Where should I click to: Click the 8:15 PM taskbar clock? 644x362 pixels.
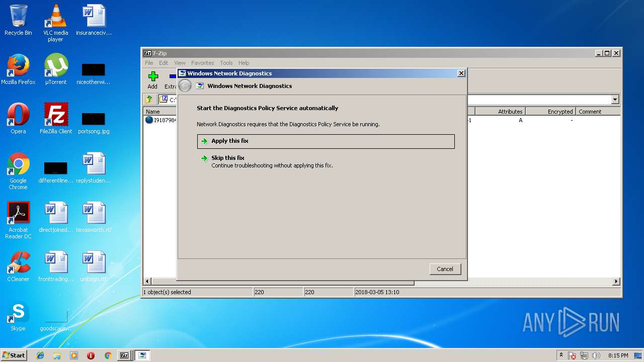point(618,355)
